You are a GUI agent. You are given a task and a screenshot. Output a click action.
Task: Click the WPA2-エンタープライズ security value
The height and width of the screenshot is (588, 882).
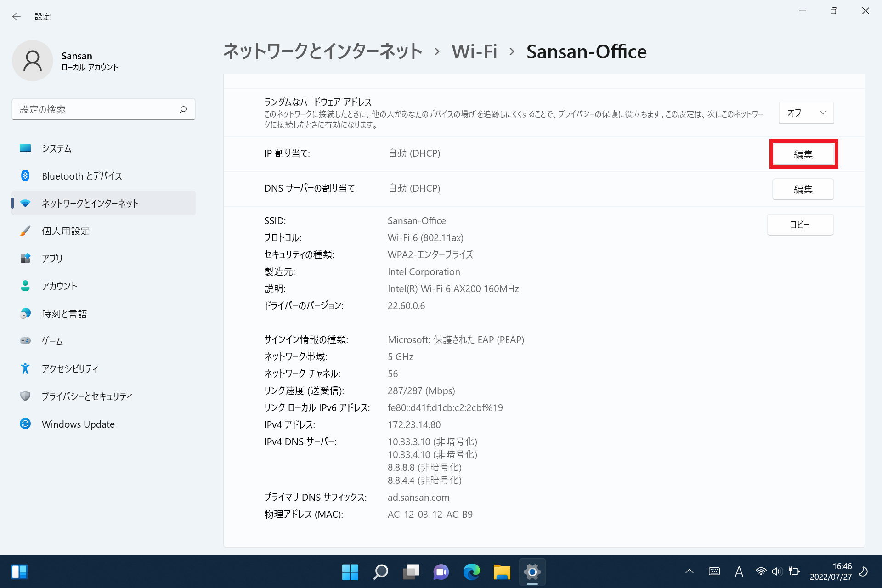(x=430, y=254)
